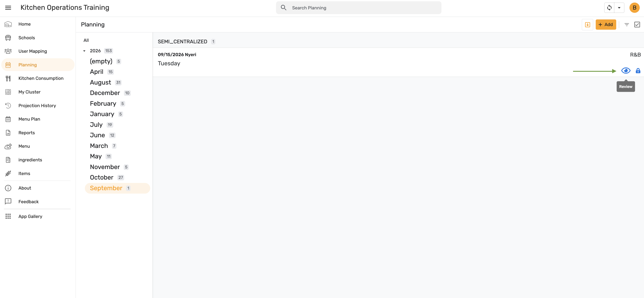The height and width of the screenshot is (298, 644).
Task: Open the user avatar B
Action: coord(634,8)
